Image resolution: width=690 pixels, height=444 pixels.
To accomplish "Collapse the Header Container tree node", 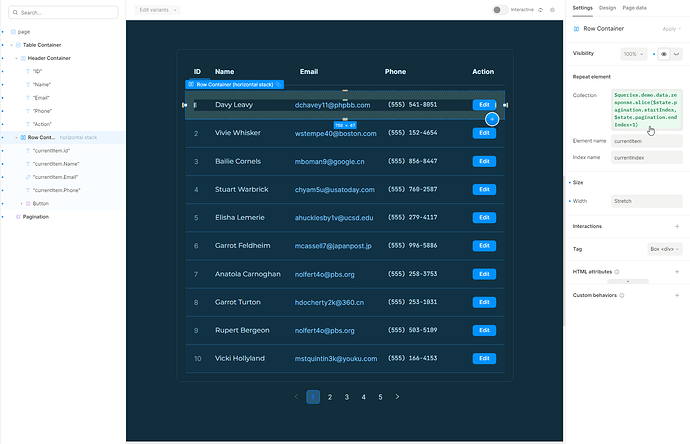I will point(17,58).
